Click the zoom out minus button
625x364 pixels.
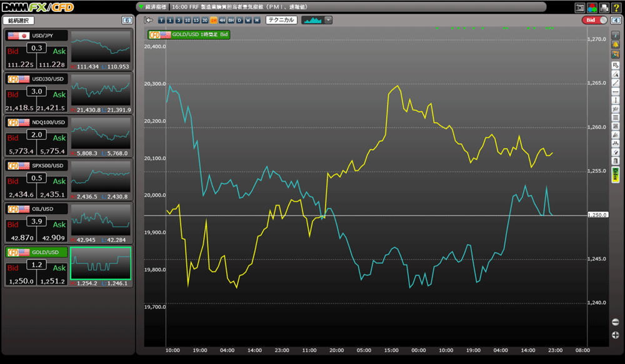coord(616,322)
